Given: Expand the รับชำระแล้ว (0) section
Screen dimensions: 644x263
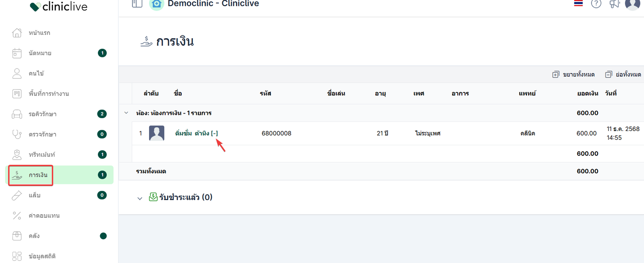Looking at the screenshot, I should click(x=140, y=198).
